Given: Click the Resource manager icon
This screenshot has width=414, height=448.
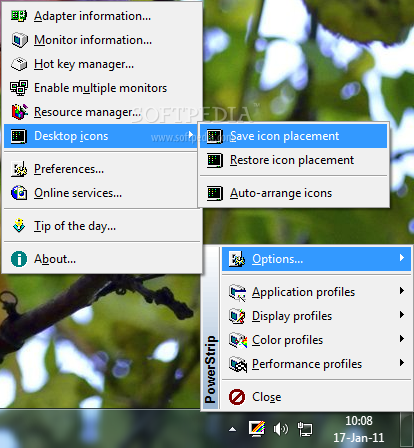Looking at the screenshot, I should pyautogui.click(x=19, y=112).
